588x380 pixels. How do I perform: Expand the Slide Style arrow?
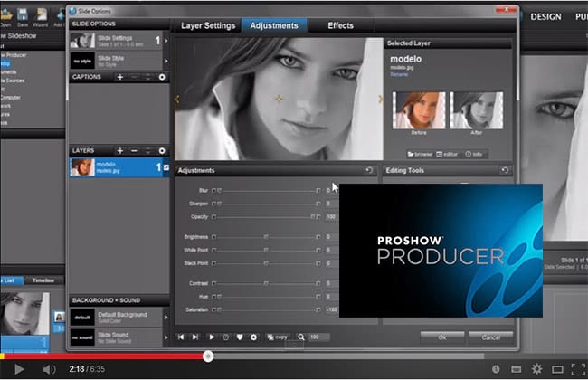tap(166, 61)
